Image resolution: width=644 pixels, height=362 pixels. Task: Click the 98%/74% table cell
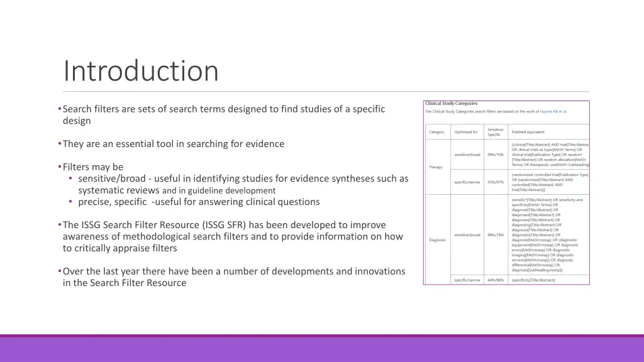pos(496,235)
